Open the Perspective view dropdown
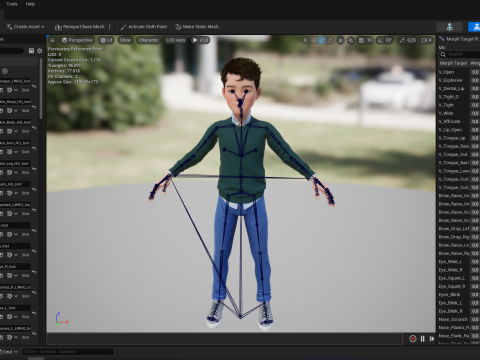The width and height of the screenshot is (480, 360). click(x=77, y=40)
